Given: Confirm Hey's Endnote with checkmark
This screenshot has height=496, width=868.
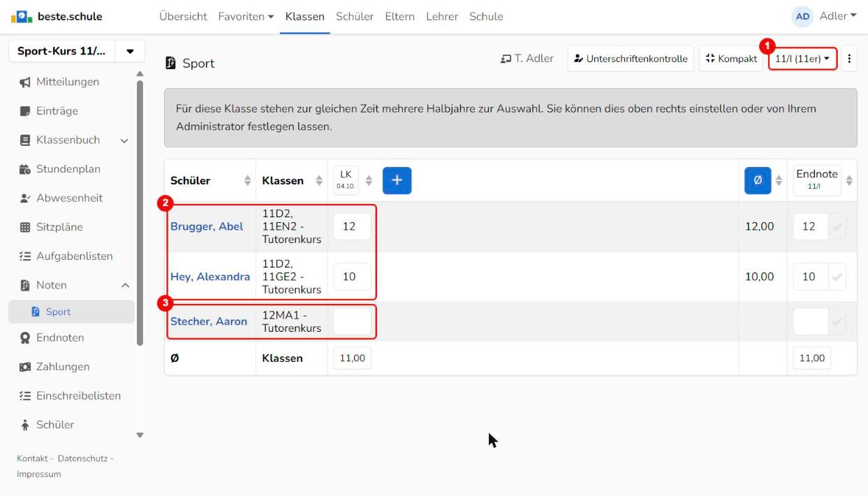Looking at the screenshot, I should (x=837, y=277).
